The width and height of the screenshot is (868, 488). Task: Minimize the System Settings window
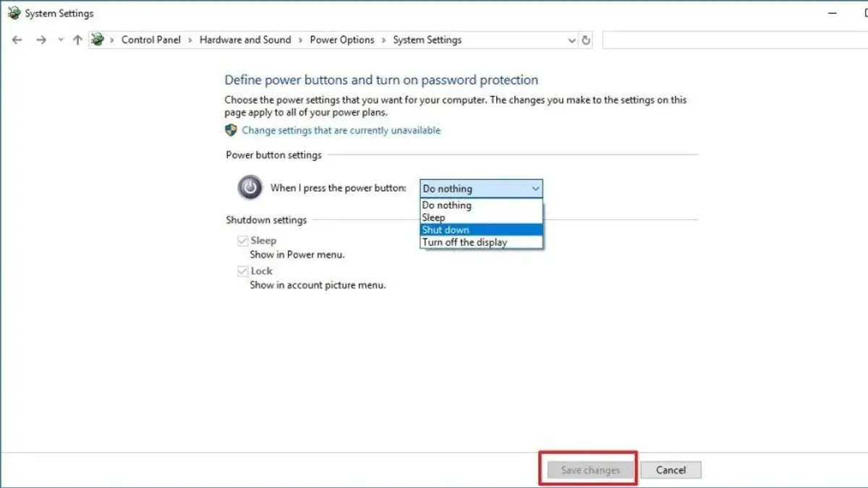[831, 13]
